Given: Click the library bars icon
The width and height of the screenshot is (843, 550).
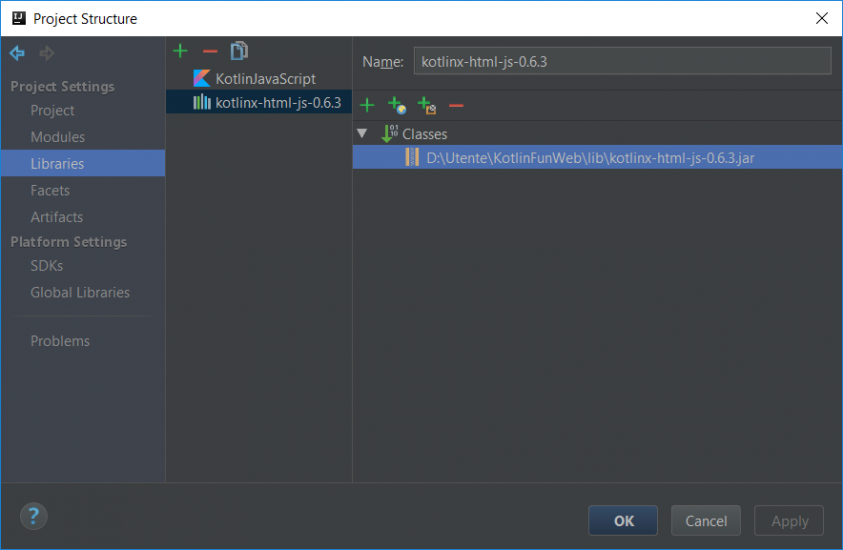Looking at the screenshot, I should pos(202,102).
